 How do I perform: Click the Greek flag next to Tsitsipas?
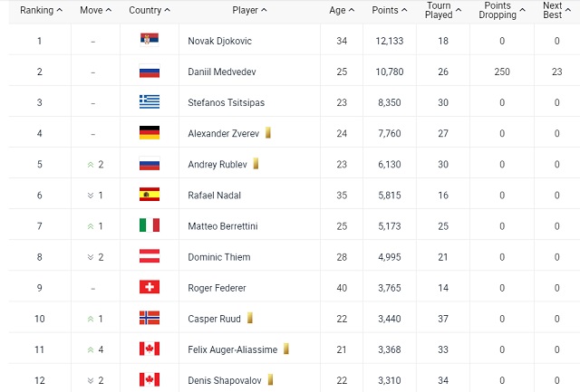click(149, 102)
